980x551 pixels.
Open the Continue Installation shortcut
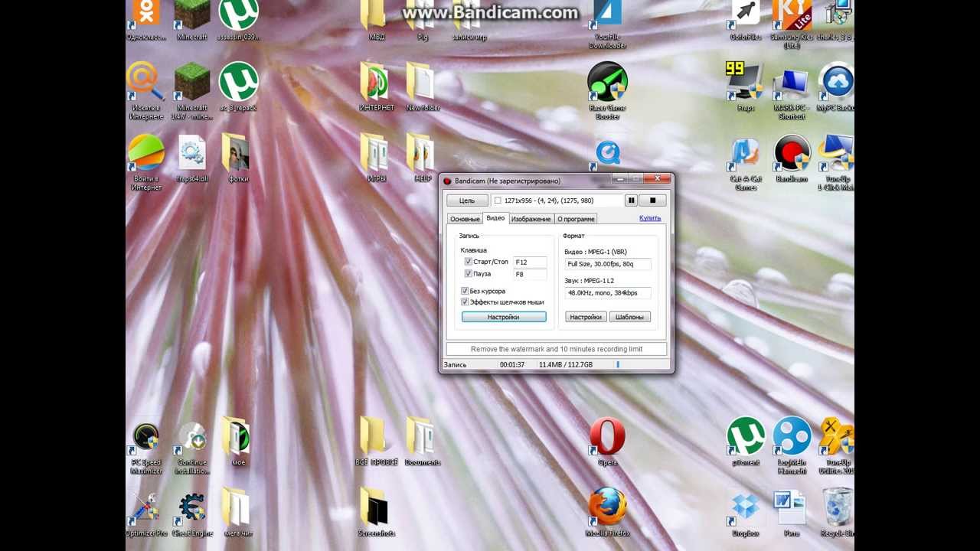(191, 448)
